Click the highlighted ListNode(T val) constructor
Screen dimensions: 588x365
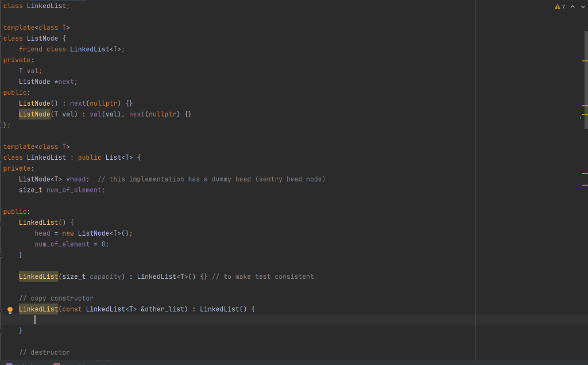[34, 114]
